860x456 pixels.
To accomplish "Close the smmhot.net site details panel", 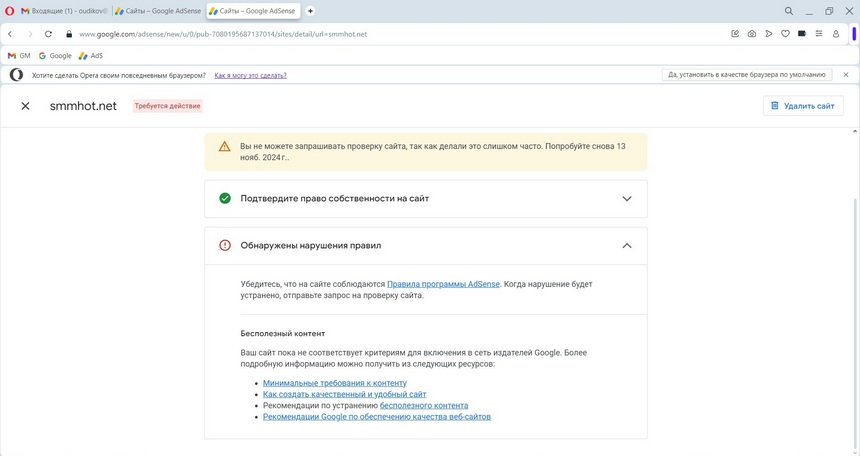I will pyautogui.click(x=25, y=106).
